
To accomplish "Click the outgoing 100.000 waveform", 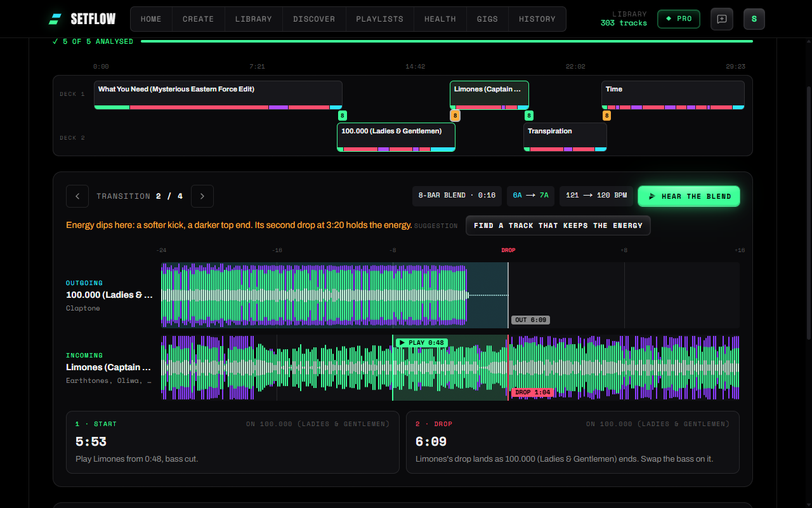I will click(450, 295).
